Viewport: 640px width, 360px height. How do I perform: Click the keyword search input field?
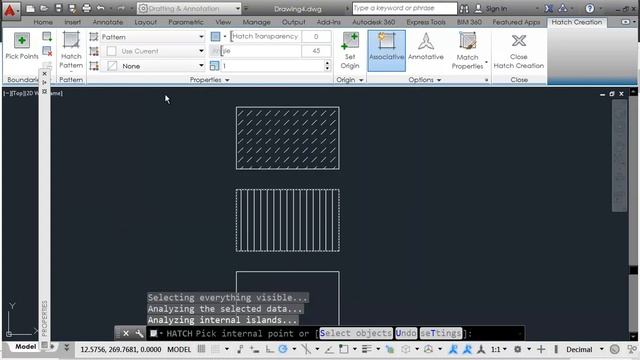pos(404,8)
